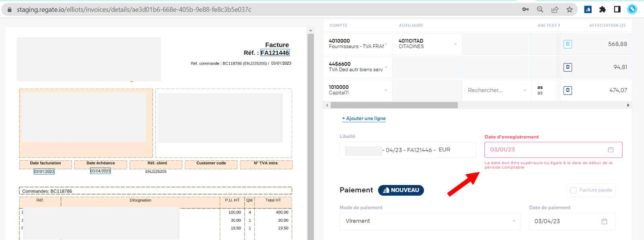Bookmark this page with the star icon

570,9
